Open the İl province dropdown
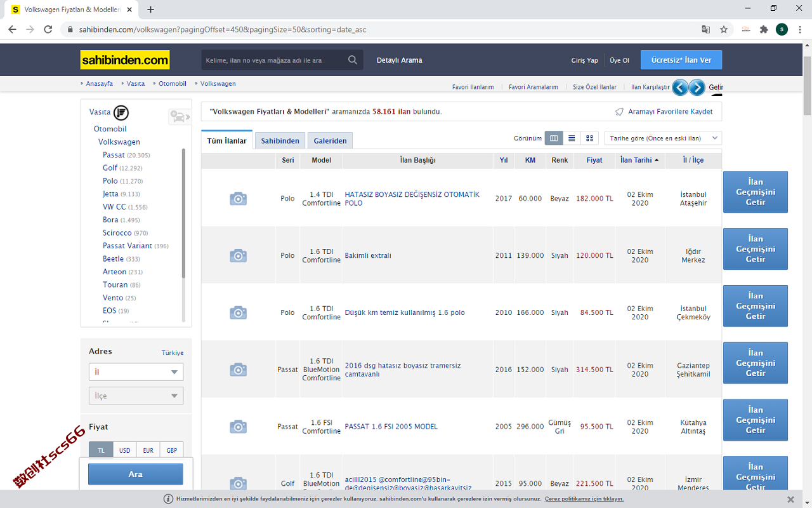Viewport: 812px width, 508px height. tap(136, 372)
